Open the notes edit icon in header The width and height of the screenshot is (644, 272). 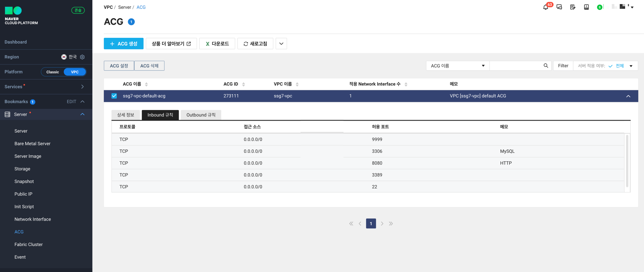[x=573, y=7]
